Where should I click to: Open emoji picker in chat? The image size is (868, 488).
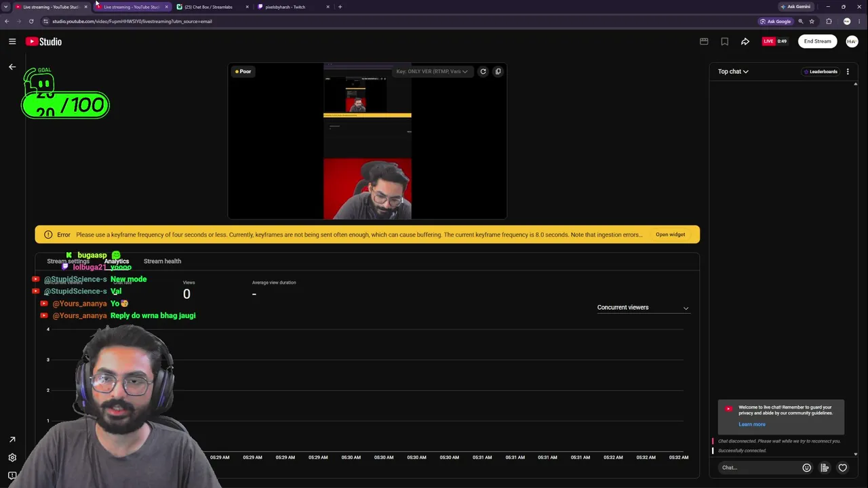[x=806, y=468]
